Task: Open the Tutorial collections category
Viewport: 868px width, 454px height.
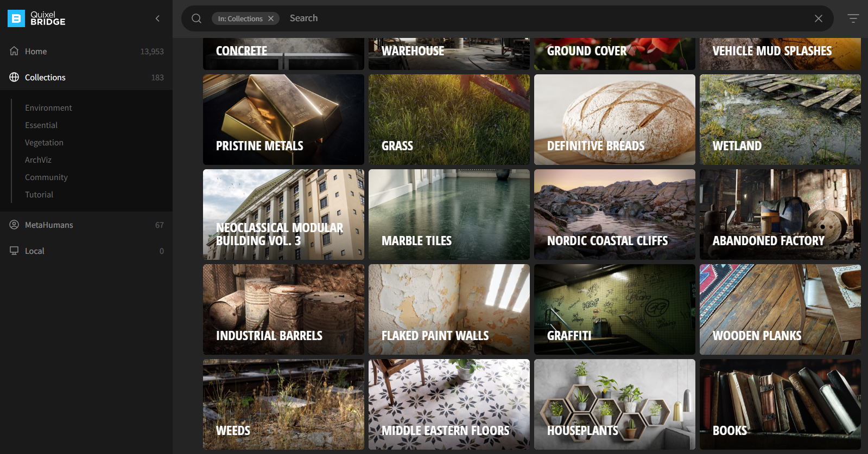Action: tap(39, 195)
